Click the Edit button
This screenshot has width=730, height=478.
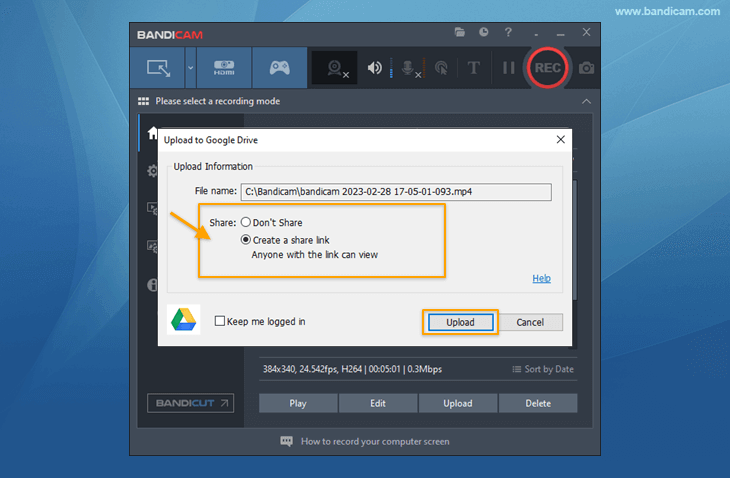378,403
